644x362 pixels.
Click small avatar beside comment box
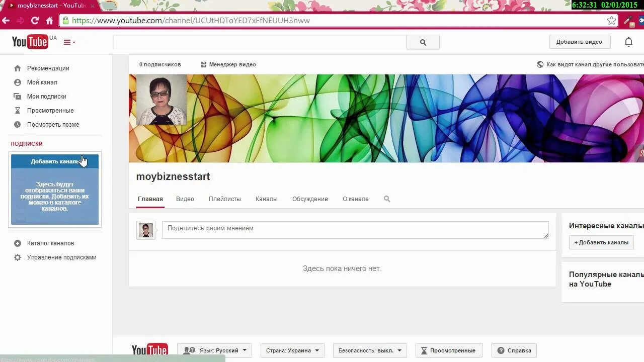click(145, 230)
